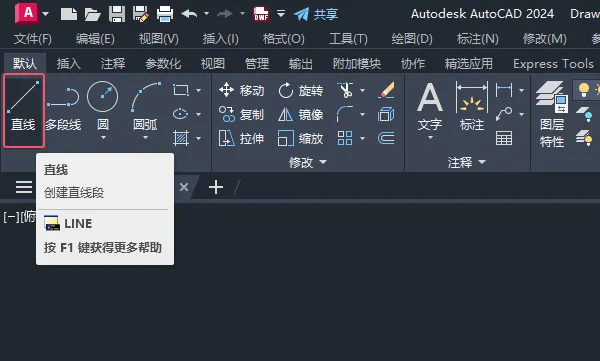This screenshot has width=600, height=361.
Task: Open the Edit 编辑(E) menu
Action: coord(95,39)
